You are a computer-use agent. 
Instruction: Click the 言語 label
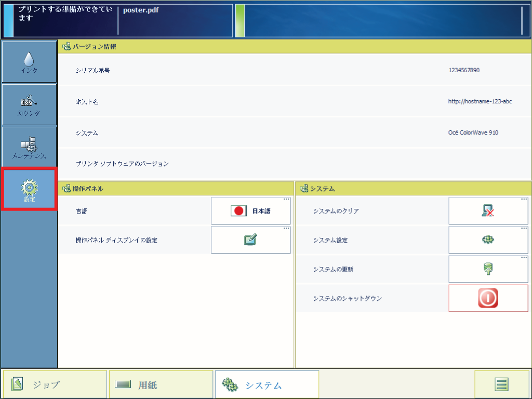[82, 211]
